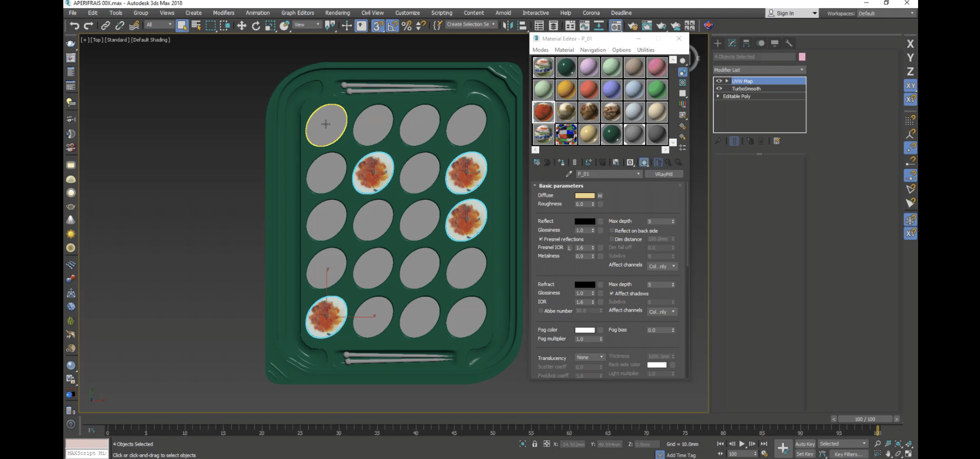The width and height of the screenshot is (980, 459).
Task: Toggle sample slot Background checker icon
Action: tap(682, 83)
